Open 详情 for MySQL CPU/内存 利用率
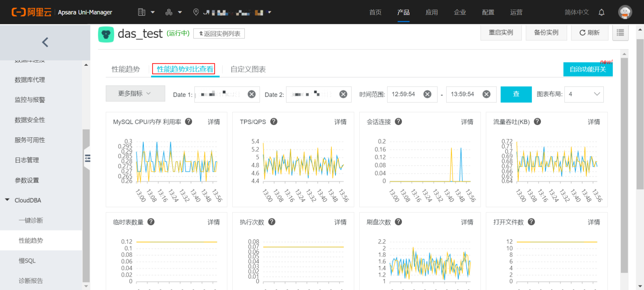644x290 pixels. click(214, 122)
